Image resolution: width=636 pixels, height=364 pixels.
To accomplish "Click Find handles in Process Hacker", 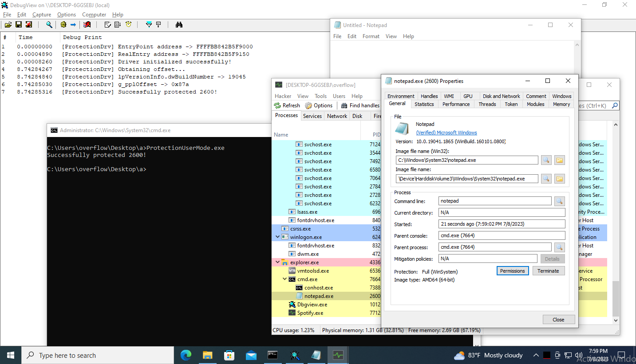I will [360, 105].
